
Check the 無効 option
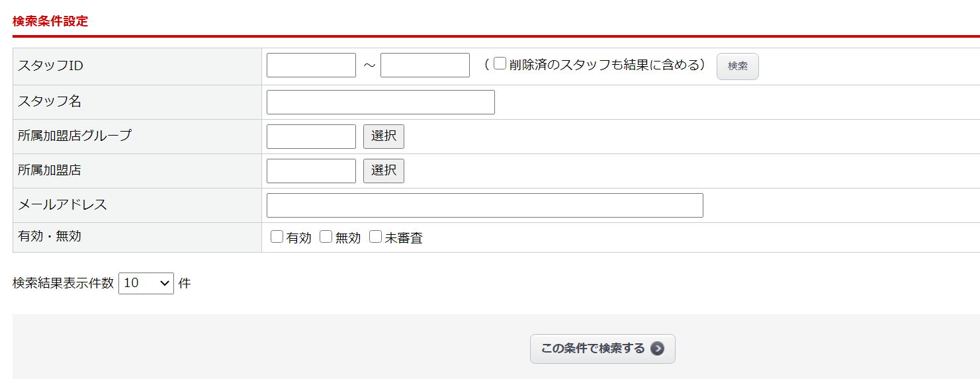point(326,237)
